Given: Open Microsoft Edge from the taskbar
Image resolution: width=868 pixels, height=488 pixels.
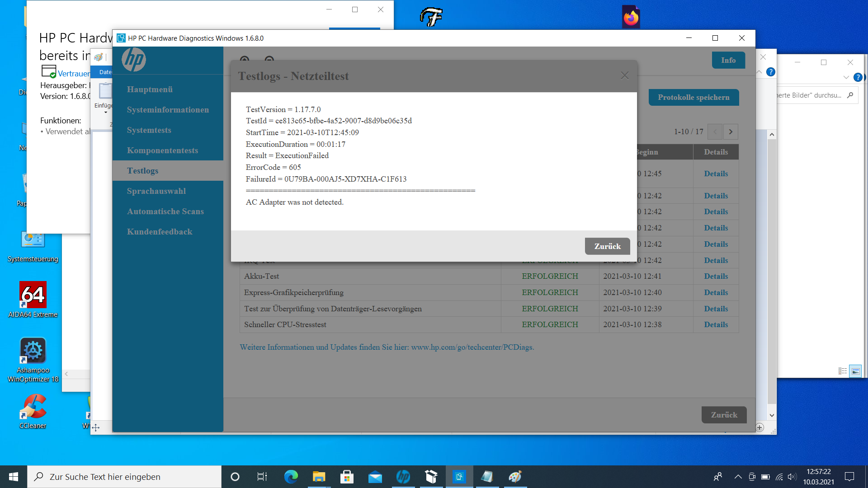Looking at the screenshot, I should tap(291, 477).
